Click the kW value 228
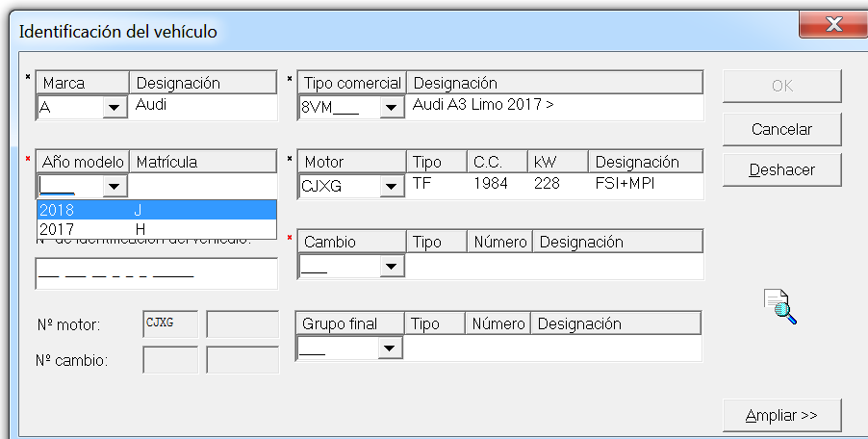Image resolution: width=868 pixels, height=439 pixels. pyautogui.click(x=547, y=183)
